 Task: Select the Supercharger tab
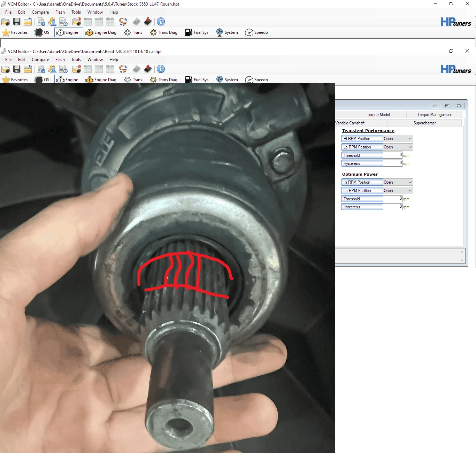[424, 123]
